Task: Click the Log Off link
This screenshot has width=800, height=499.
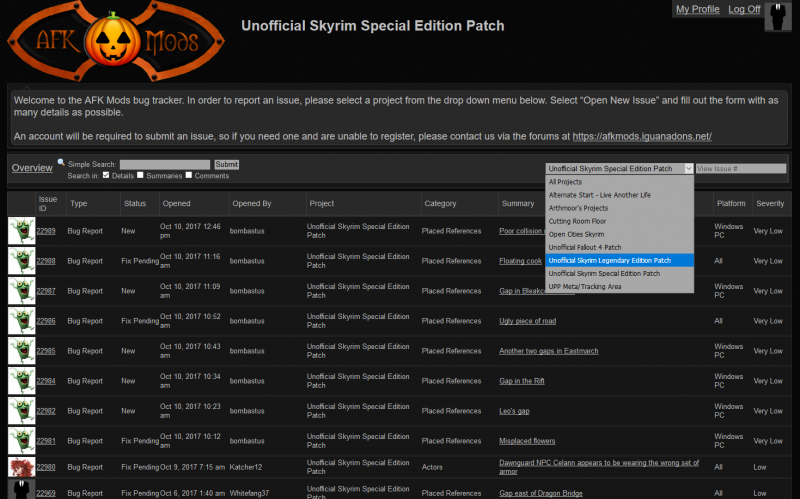Action: pyautogui.click(x=744, y=9)
